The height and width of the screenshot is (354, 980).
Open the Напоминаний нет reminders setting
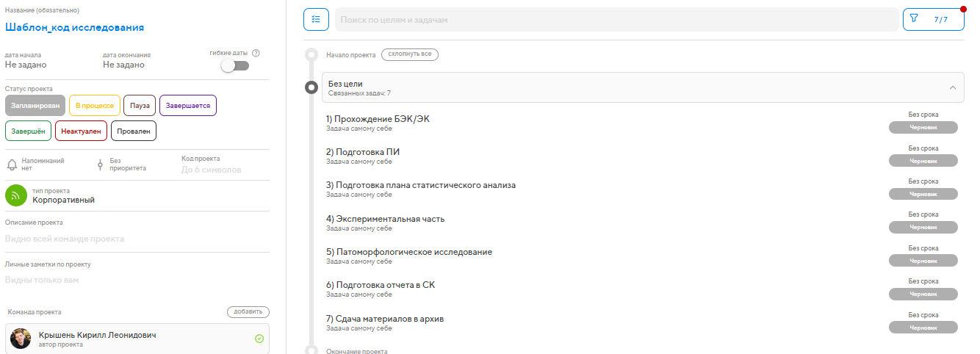point(35,164)
